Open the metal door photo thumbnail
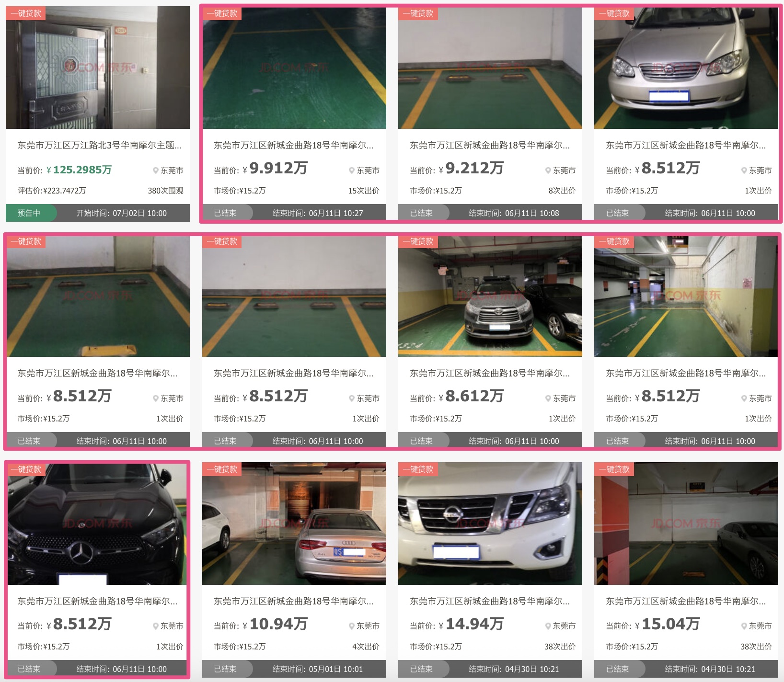This screenshot has width=784, height=682. tap(98, 68)
